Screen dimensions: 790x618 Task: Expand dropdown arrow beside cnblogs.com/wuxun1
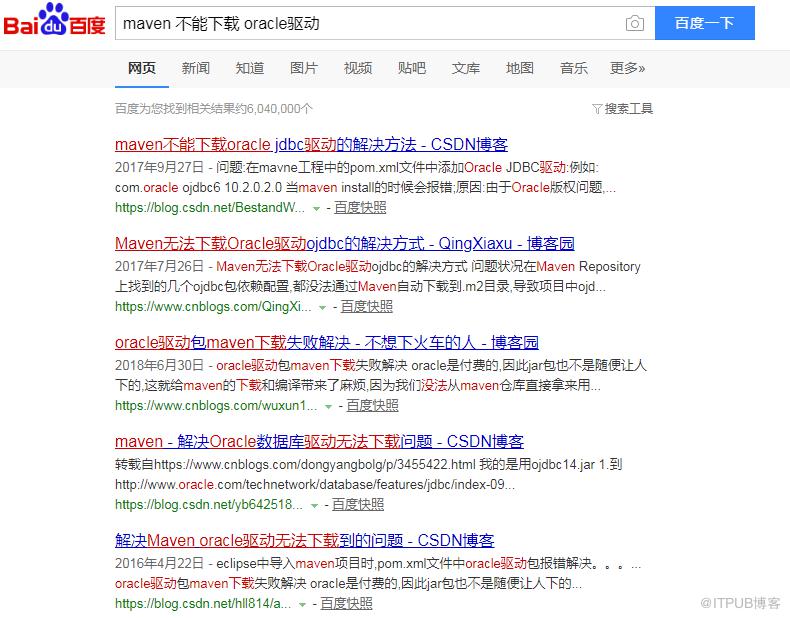click(328, 406)
